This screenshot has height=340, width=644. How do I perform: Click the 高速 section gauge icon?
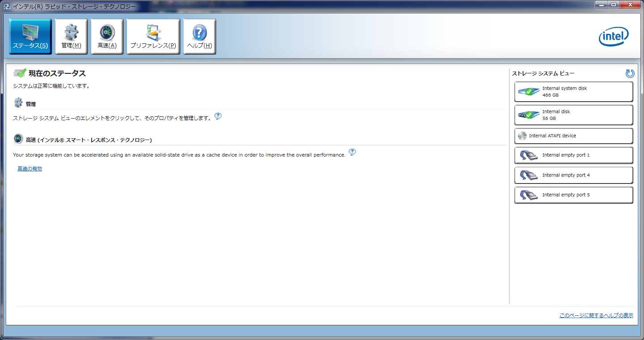[18, 139]
